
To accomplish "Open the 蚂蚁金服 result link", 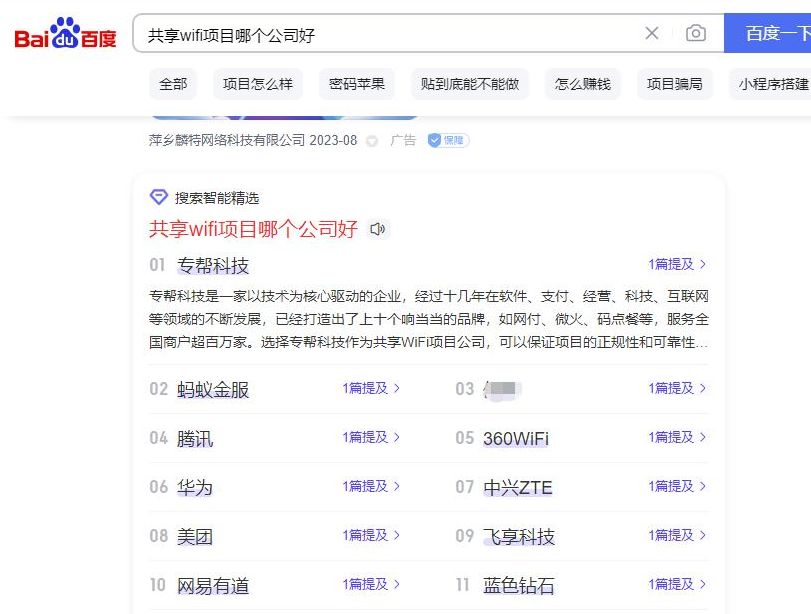I will click(215, 389).
